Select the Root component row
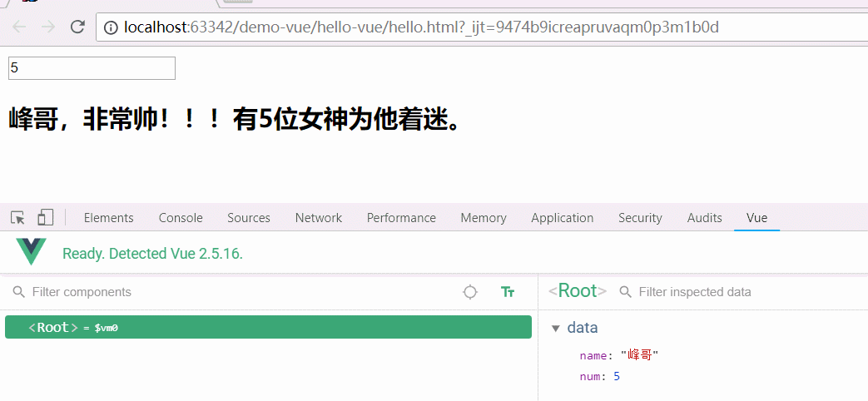Image resolution: width=868 pixels, height=401 pixels. point(268,328)
